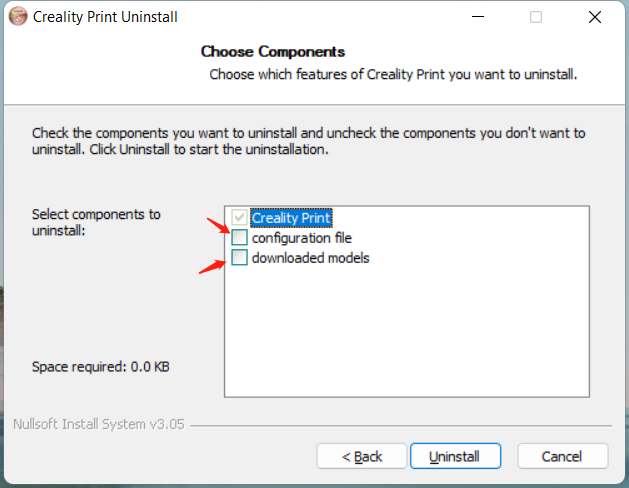Click the Choose Components heading
629x488 pixels.
pos(273,52)
